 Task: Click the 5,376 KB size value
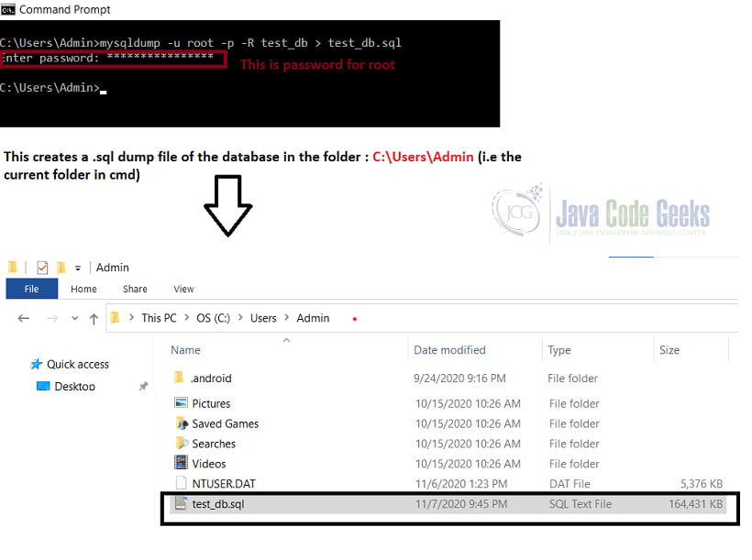[x=702, y=484]
